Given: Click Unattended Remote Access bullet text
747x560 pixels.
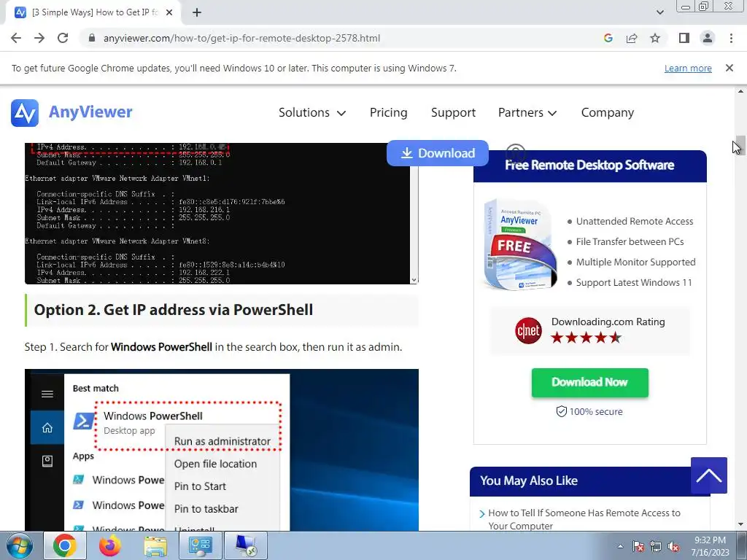Looking at the screenshot, I should (635, 222).
